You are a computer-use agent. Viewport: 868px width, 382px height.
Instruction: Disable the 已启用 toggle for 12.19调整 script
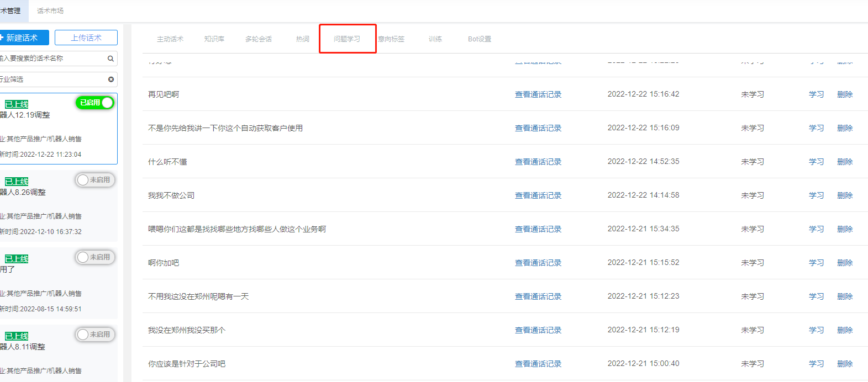[95, 103]
